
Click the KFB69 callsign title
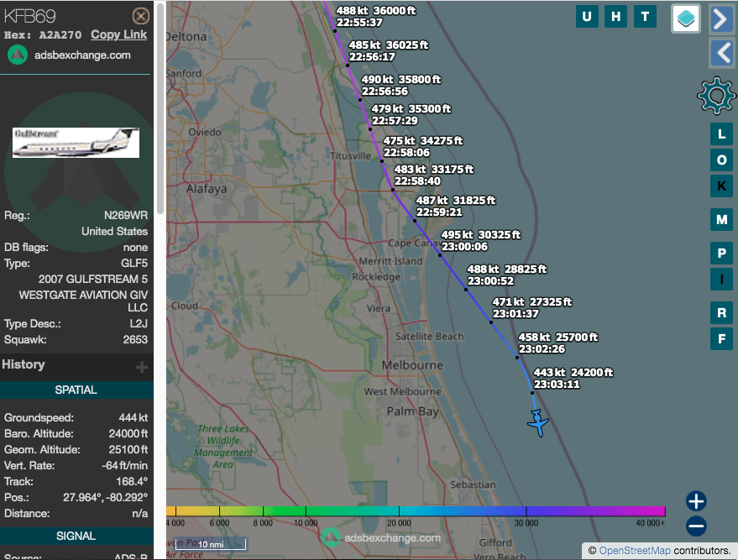pos(30,17)
